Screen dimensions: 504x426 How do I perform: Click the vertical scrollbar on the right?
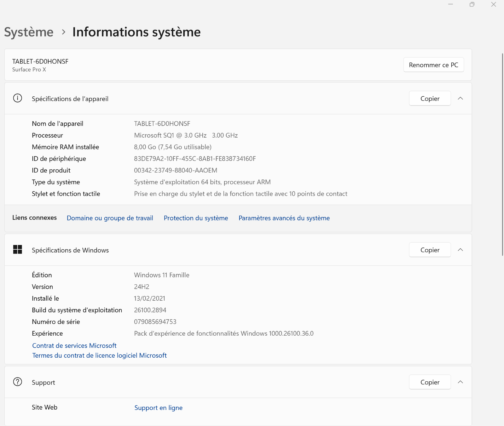point(502,154)
